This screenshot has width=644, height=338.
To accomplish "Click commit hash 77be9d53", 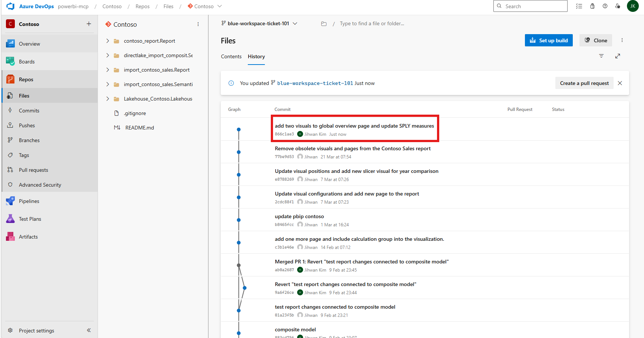I will click(x=284, y=157).
